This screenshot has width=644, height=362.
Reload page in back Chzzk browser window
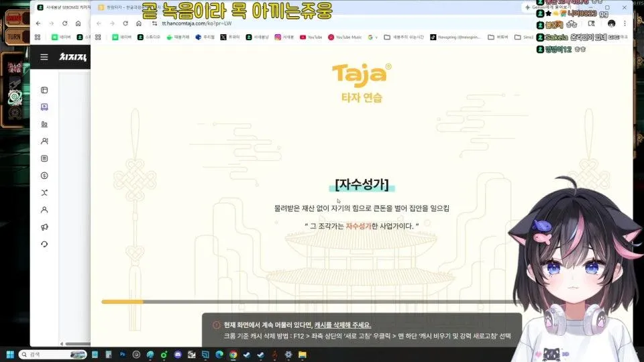tap(65, 23)
